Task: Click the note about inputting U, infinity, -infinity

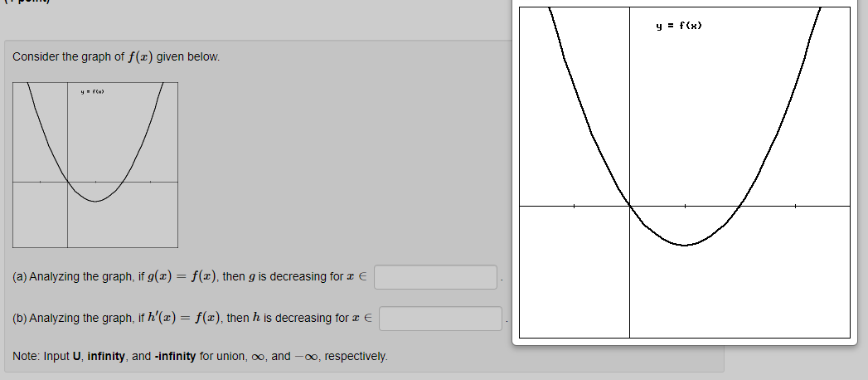Action: (200, 356)
